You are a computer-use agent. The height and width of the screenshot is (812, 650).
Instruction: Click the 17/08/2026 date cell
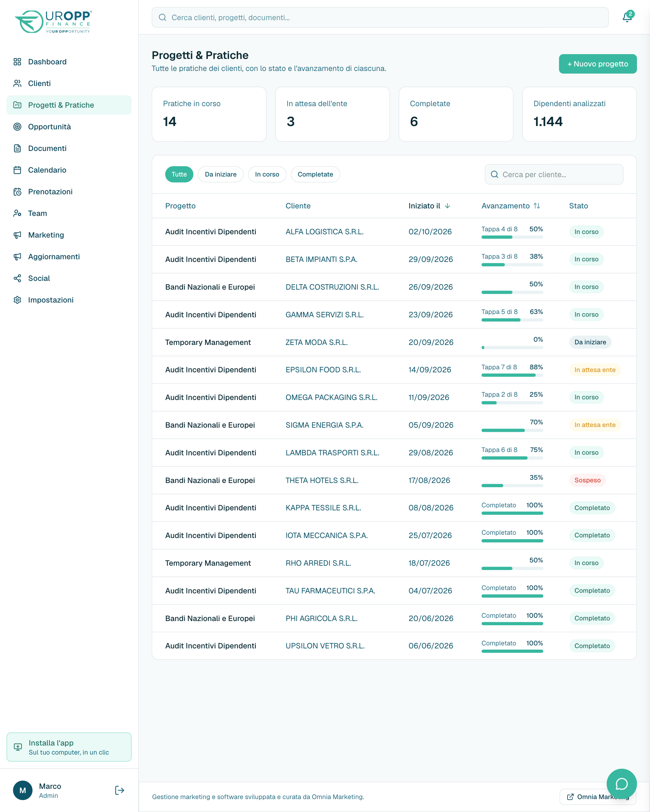pyautogui.click(x=429, y=480)
